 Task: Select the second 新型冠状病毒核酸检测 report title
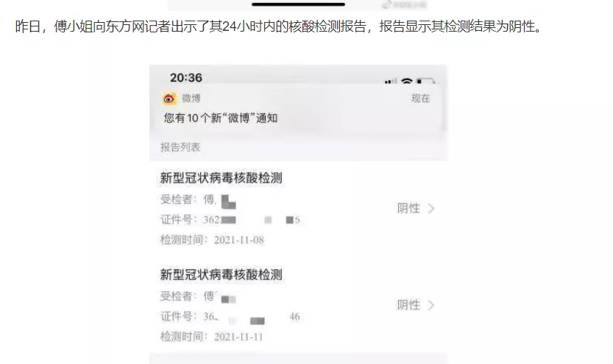[x=221, y=274]
